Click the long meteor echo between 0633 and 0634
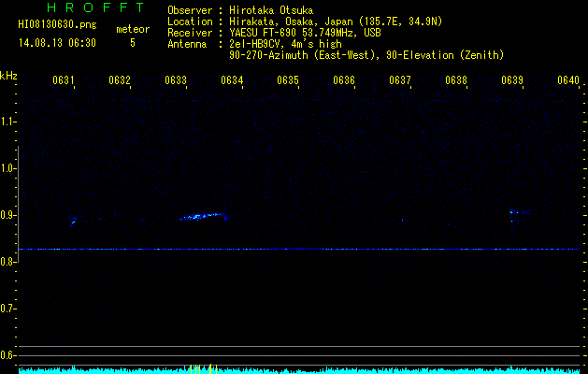588x374 pixels. 203,216
